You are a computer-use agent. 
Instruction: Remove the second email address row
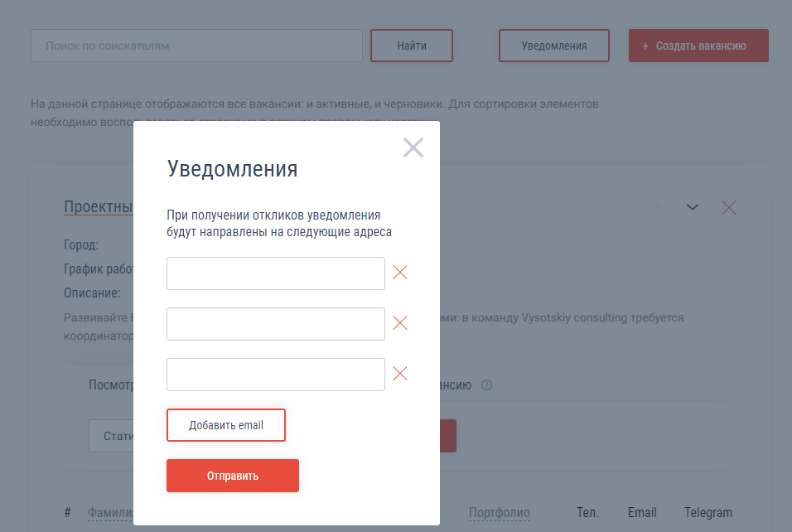click(x=400, y=323)
